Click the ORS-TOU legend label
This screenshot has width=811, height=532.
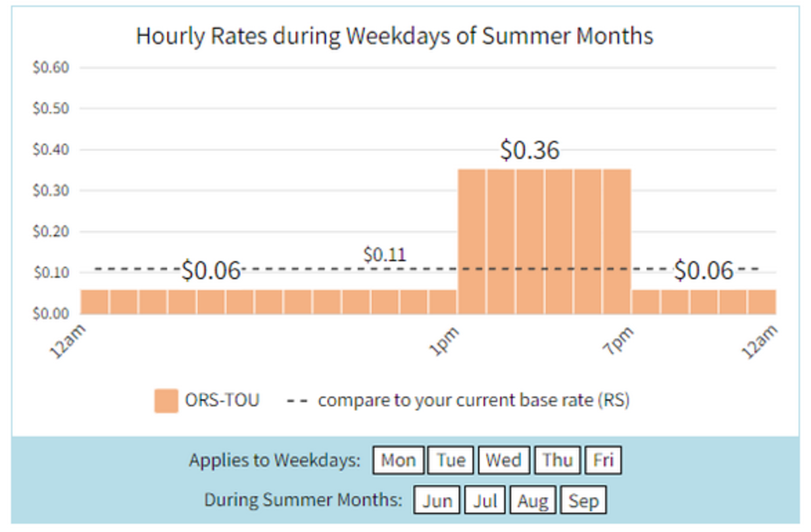[222, 400]
